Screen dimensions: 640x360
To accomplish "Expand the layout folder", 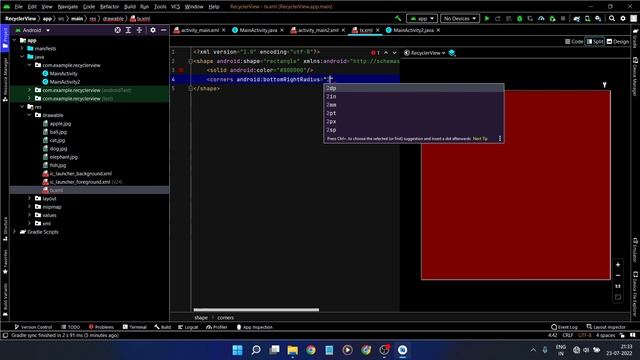I will click(29, 198).
